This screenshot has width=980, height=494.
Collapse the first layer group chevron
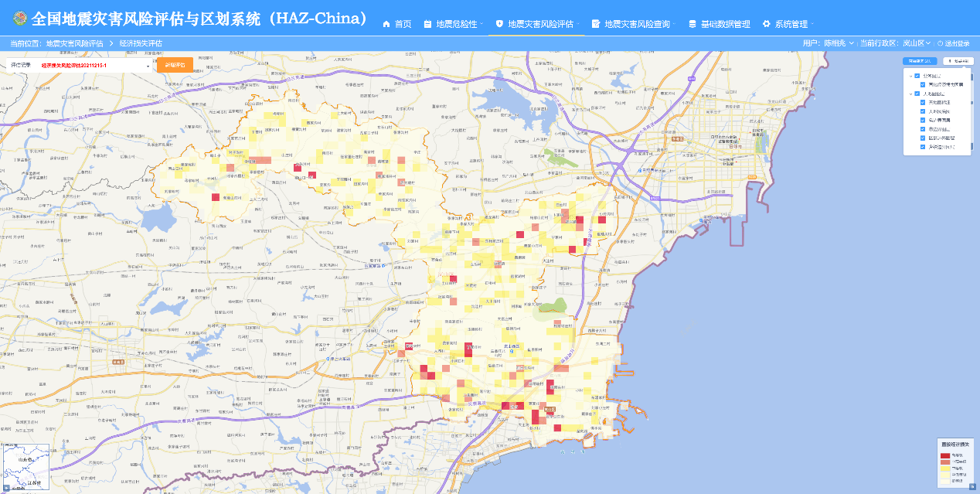pos(910,76)
